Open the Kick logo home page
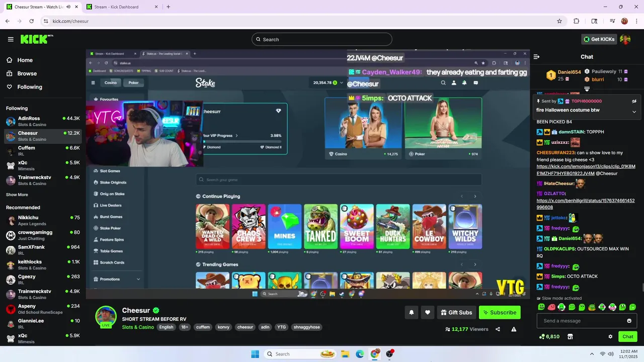644x362 pixels. pos(37,39)
